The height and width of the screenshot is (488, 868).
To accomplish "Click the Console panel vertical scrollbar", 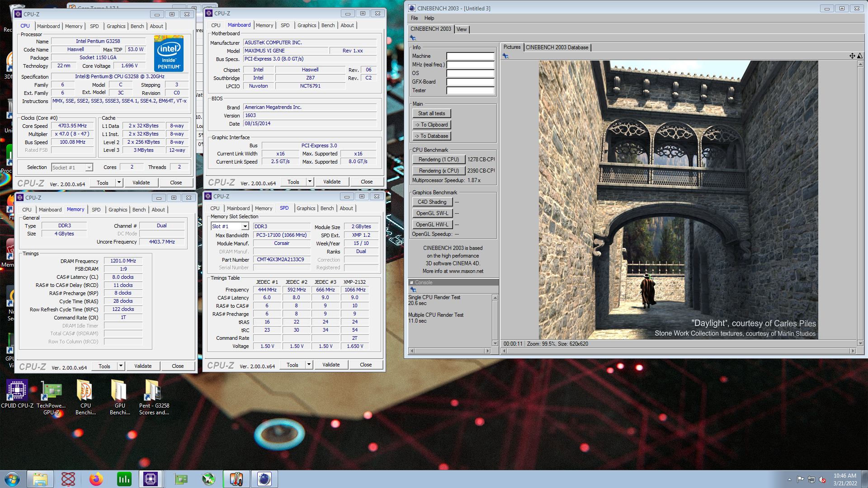I will [x=495, y=320].
